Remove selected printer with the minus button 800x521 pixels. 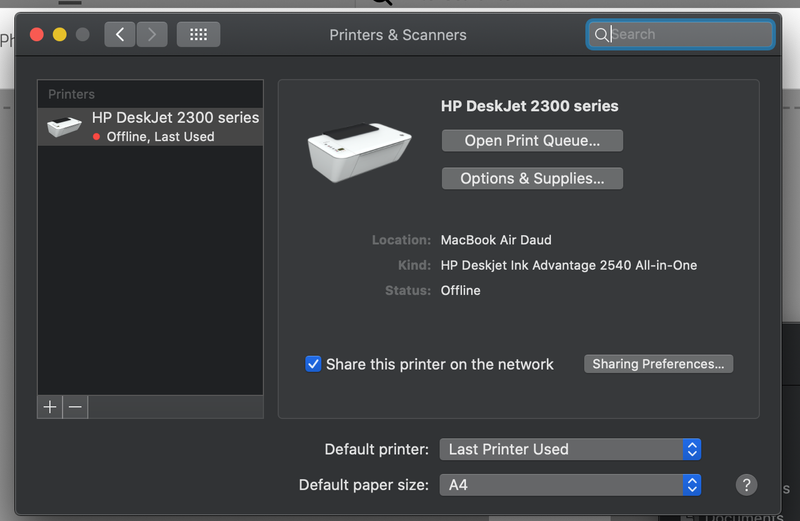pos(76,407)
